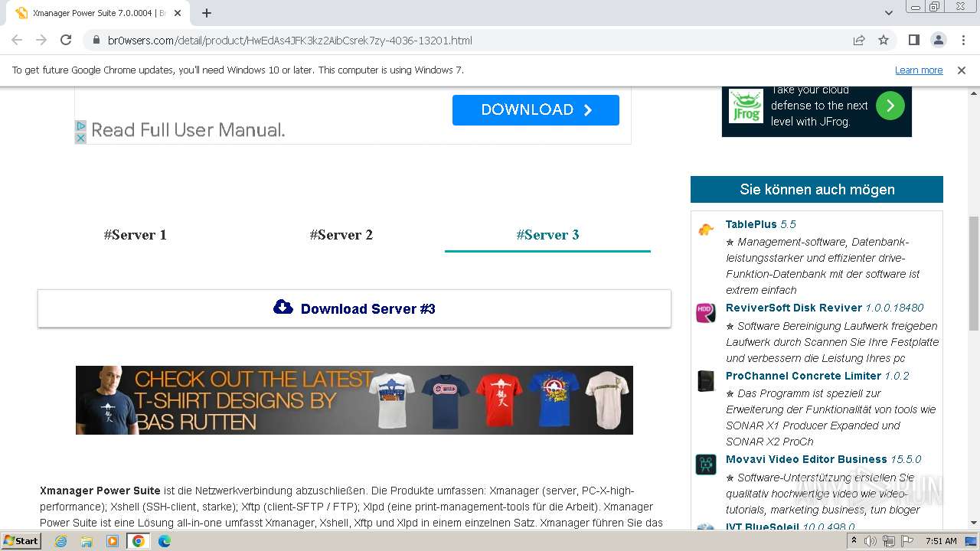Image resolution: width=980 pixels, height=551 pixels.
Task: Click the Movavi Video Editor icon
Action: point(706,465)
